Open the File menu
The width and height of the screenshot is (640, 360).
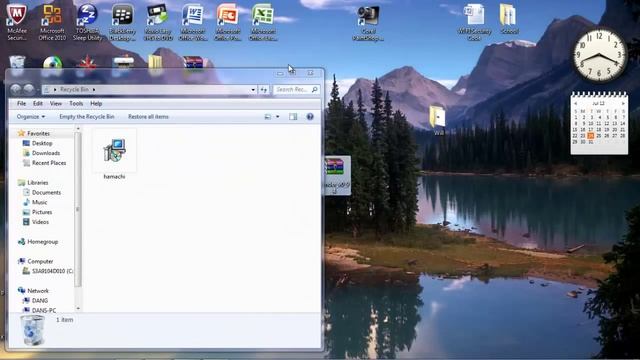(22, 104)
